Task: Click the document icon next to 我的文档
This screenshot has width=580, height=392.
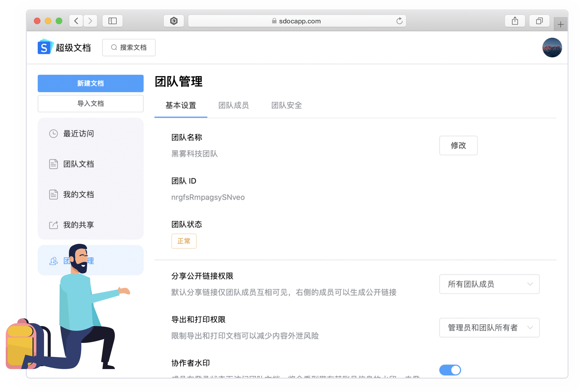Action: pos(53,194)
